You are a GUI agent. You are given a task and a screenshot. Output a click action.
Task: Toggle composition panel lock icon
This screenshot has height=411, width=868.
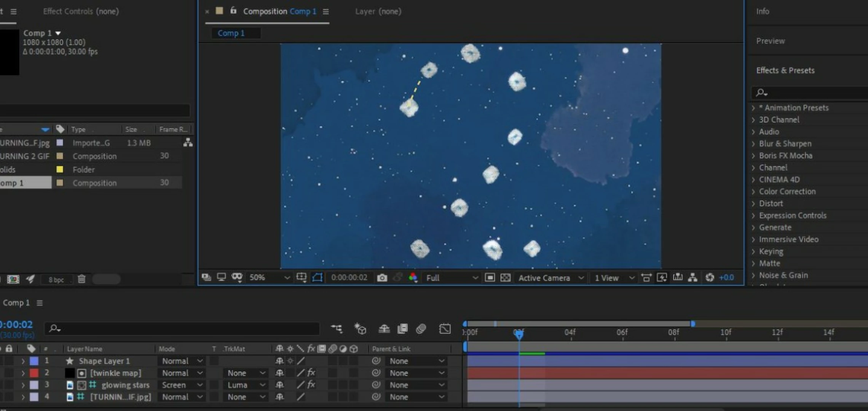(x=233, y=11)
